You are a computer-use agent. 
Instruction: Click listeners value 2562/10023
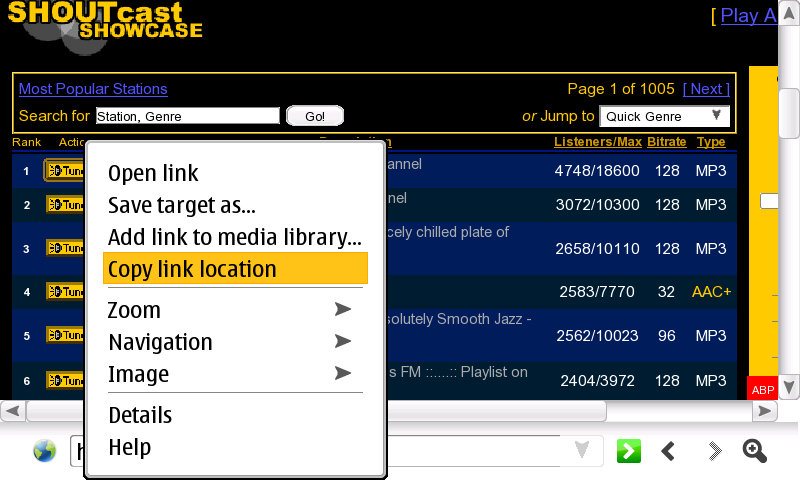597,336
